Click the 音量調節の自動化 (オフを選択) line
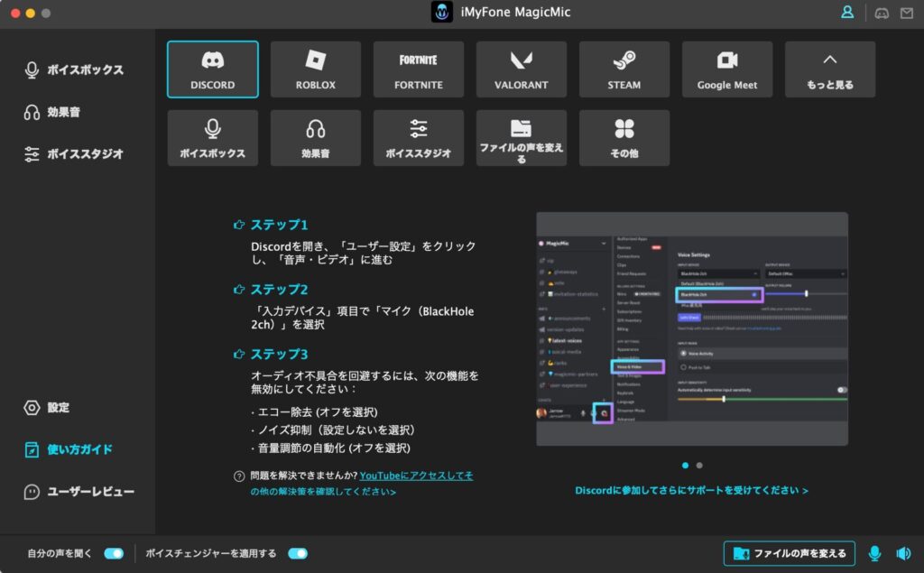924x573 pixels. tap(330, 448)
